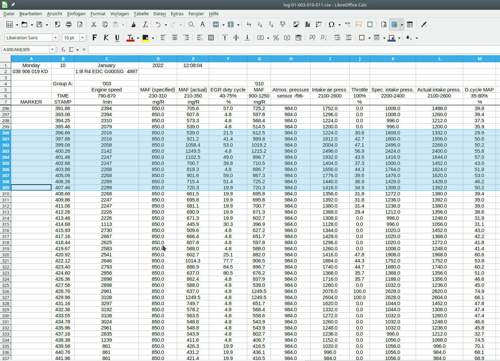The width and height of the screenshot is (500, 361).
Task: Expand the font color dropdown arrow
Action: [x=138, y=38]
